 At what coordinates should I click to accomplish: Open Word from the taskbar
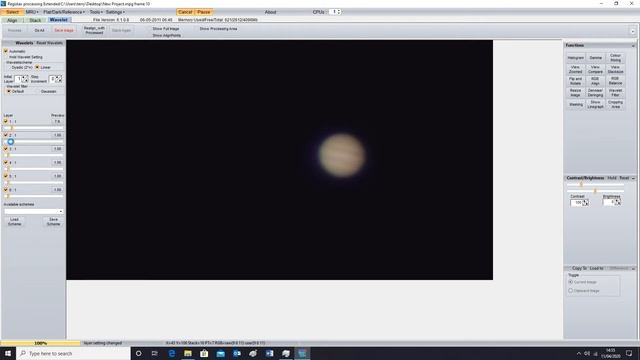(269, 353)
